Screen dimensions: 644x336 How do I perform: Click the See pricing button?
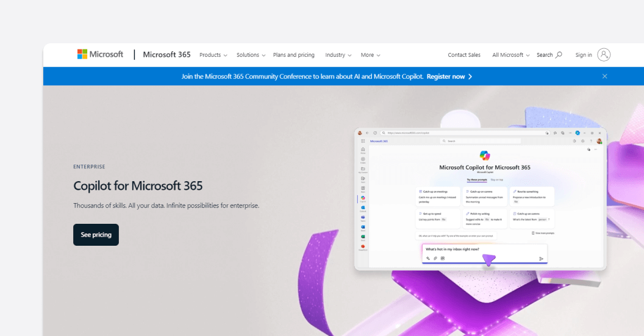pyautogui.click(x=96, y=235)
